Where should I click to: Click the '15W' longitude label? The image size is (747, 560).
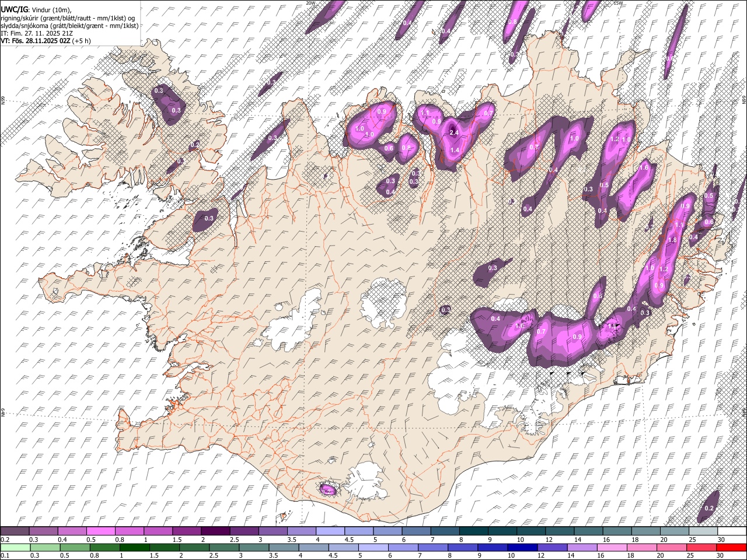coord(617,3)
